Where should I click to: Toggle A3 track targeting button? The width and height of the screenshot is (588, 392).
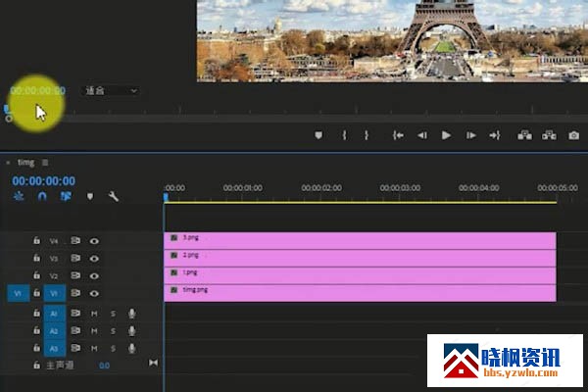pos(55,349)
